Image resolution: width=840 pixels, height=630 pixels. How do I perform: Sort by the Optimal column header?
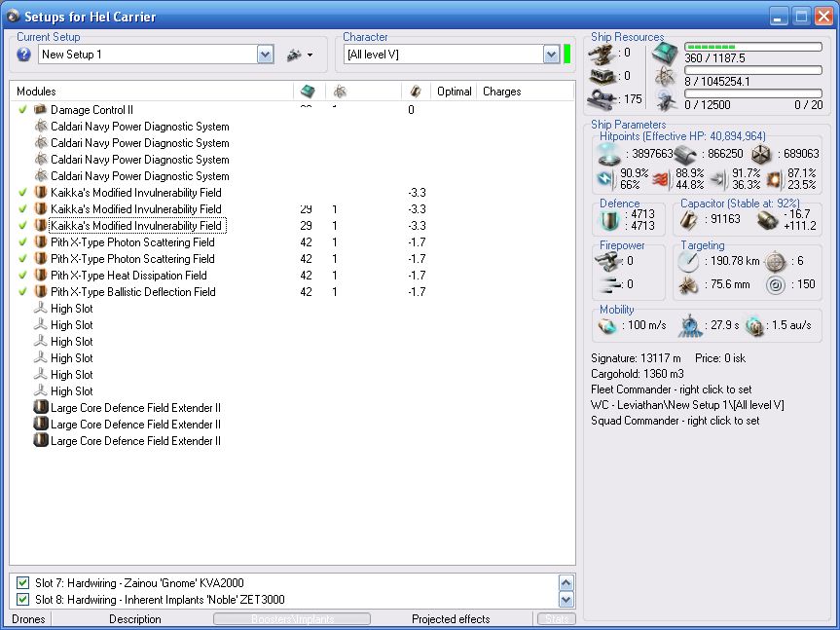[x=454, y=92]
